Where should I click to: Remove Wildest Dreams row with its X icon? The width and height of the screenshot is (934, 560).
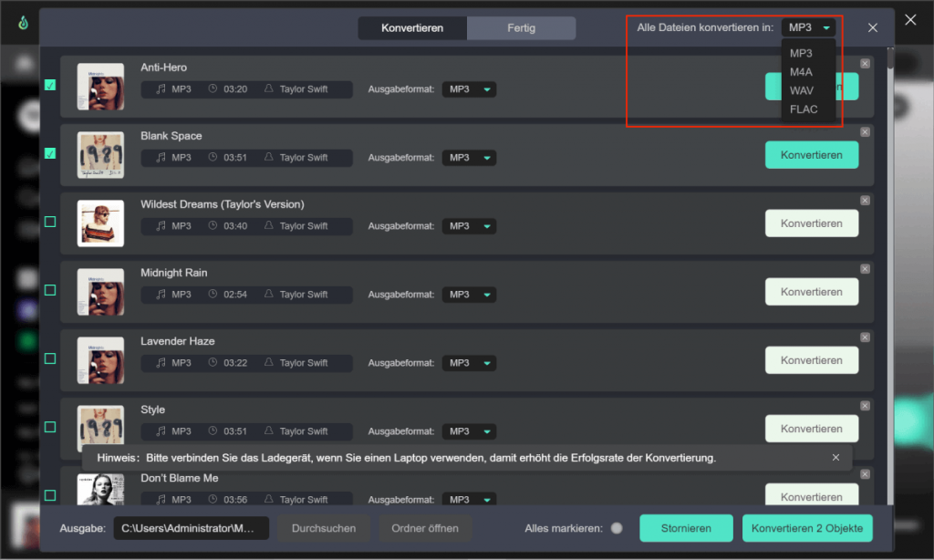[865, 201]
